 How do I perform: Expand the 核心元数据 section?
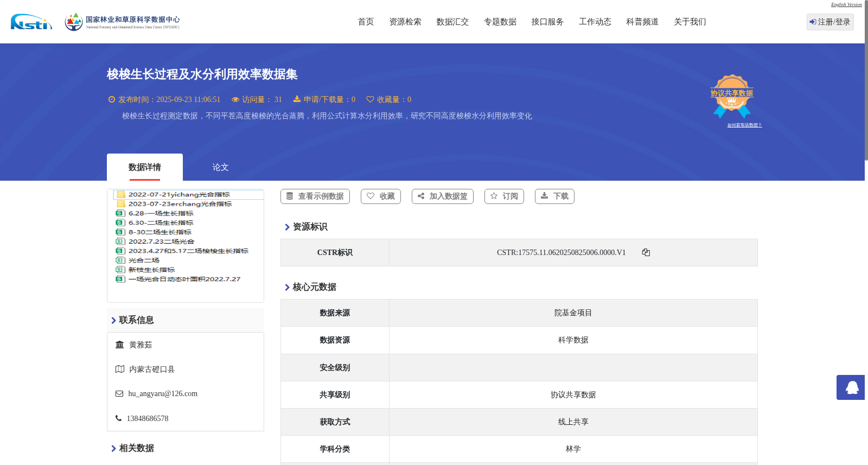pyautogui.click(x=310, y=287)
